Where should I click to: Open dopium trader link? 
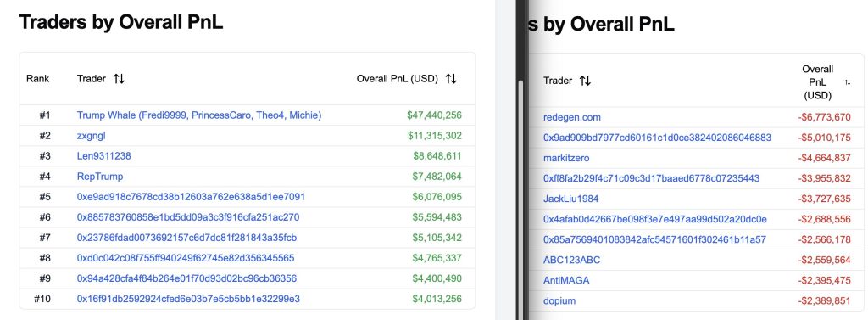pos(559,301)
